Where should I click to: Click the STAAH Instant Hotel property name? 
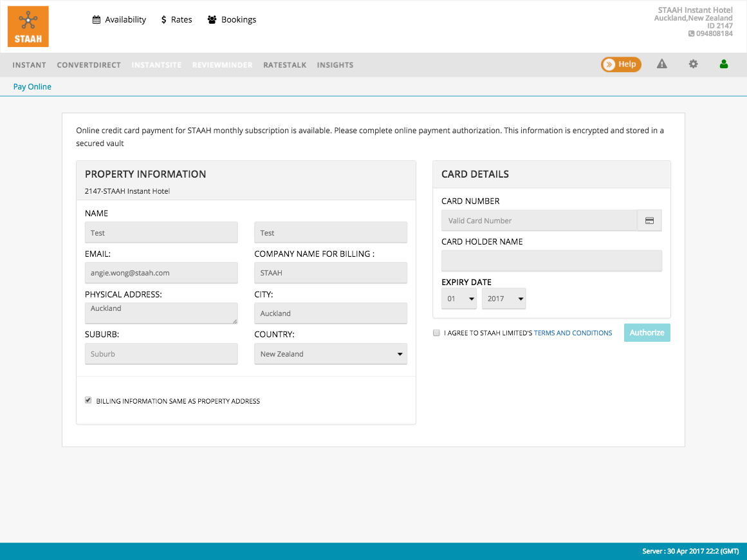(695, 10)
